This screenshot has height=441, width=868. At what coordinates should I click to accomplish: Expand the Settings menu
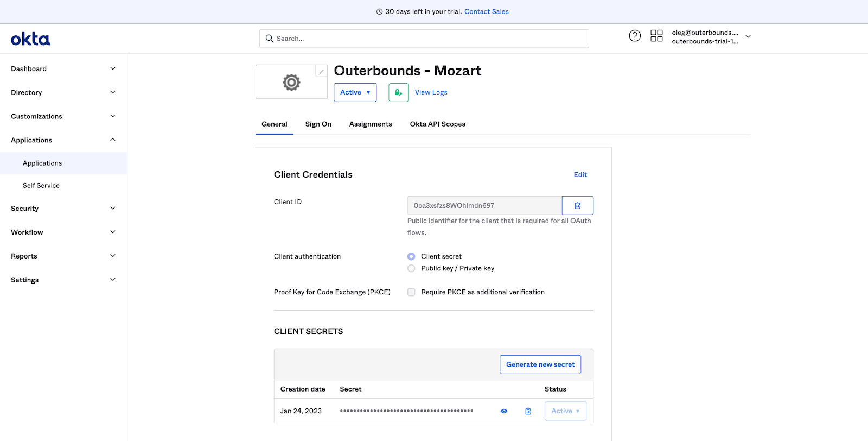63,280
